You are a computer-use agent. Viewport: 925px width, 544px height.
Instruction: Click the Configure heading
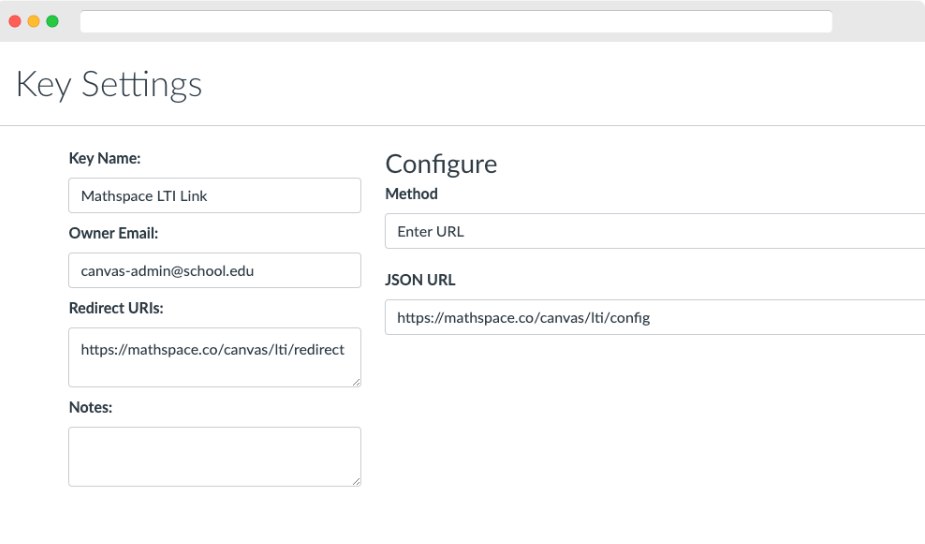[441, 164]
